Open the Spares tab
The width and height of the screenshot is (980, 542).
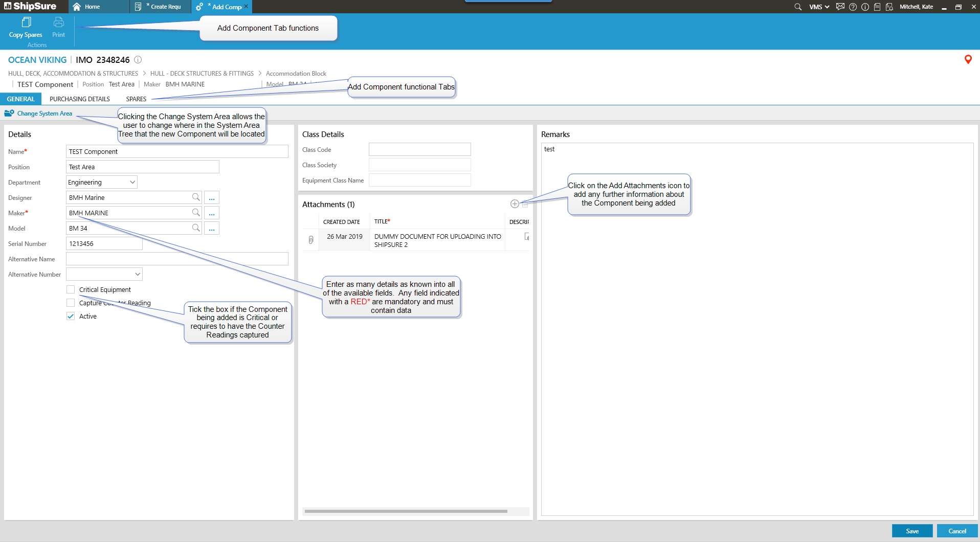tap(136, 99)
